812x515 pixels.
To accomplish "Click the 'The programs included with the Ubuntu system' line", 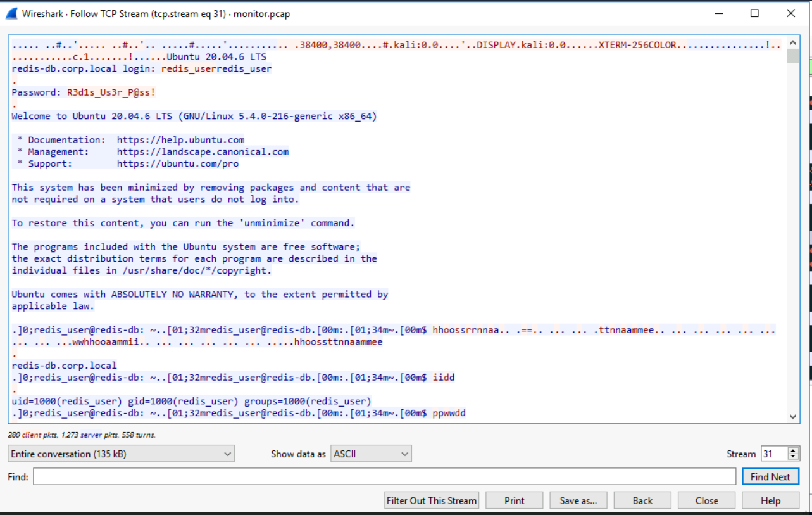I will [x=186, y=247].
